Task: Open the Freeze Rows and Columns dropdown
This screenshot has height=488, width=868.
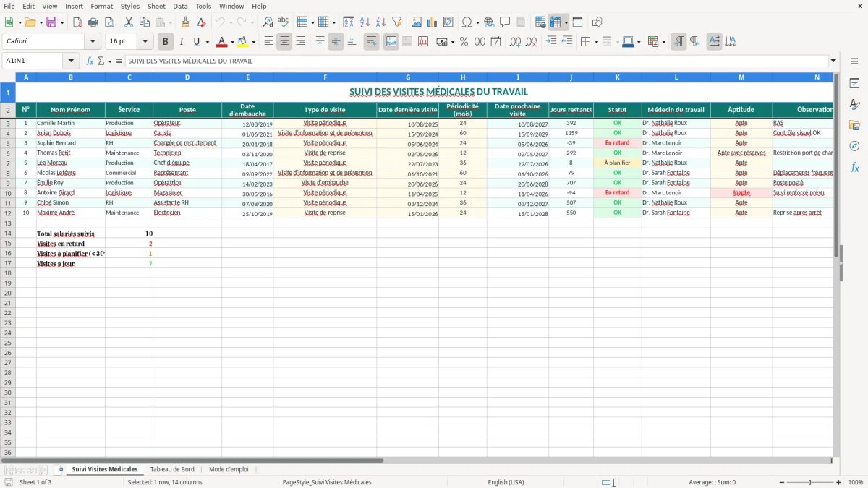Action: tap(566, 22)
